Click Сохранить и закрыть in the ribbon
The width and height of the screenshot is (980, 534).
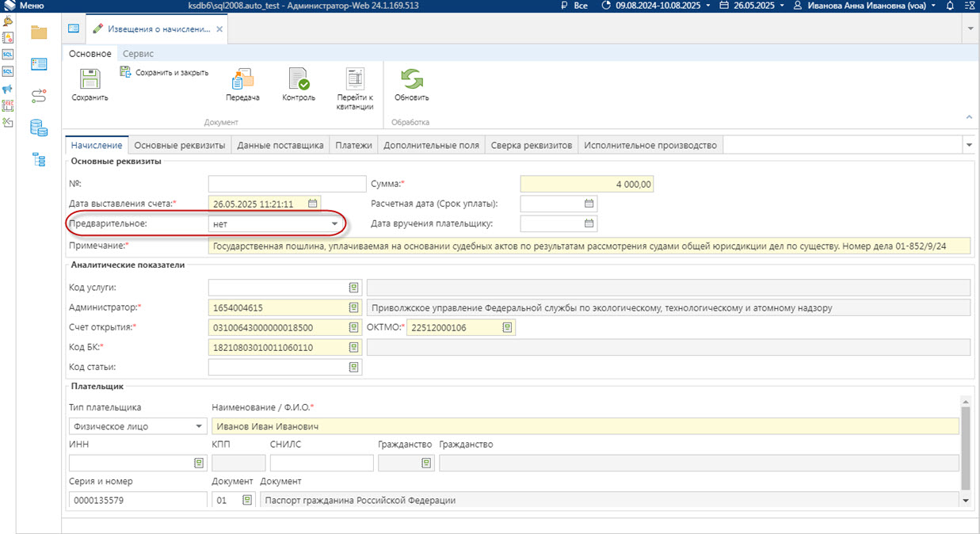coord(164,72)
